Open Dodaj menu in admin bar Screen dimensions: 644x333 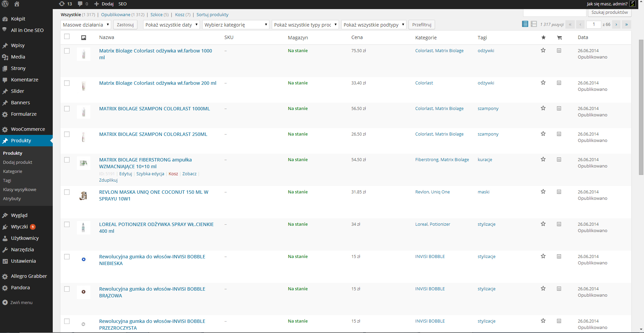point(104,4)
